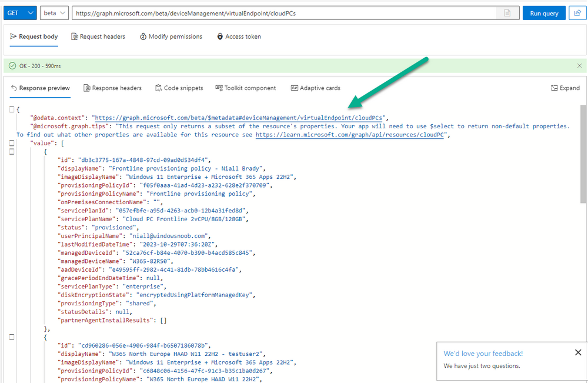Click the "gracePeriodEndDateTime": null line
Screen dimensions: 588x383
coord(111,278)
